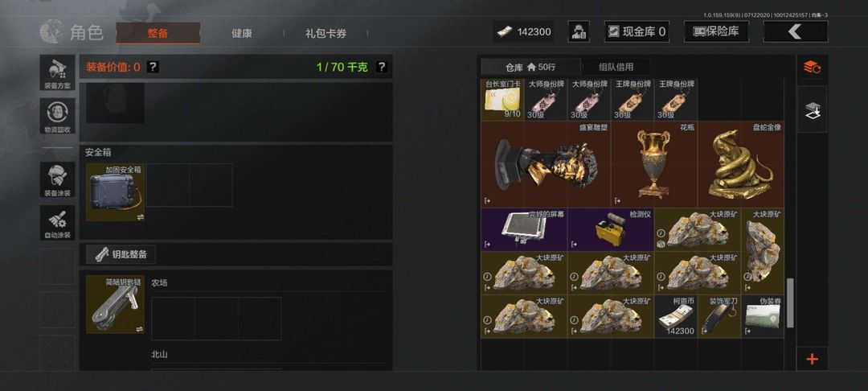Go back with the arrow button

(796, 31)
